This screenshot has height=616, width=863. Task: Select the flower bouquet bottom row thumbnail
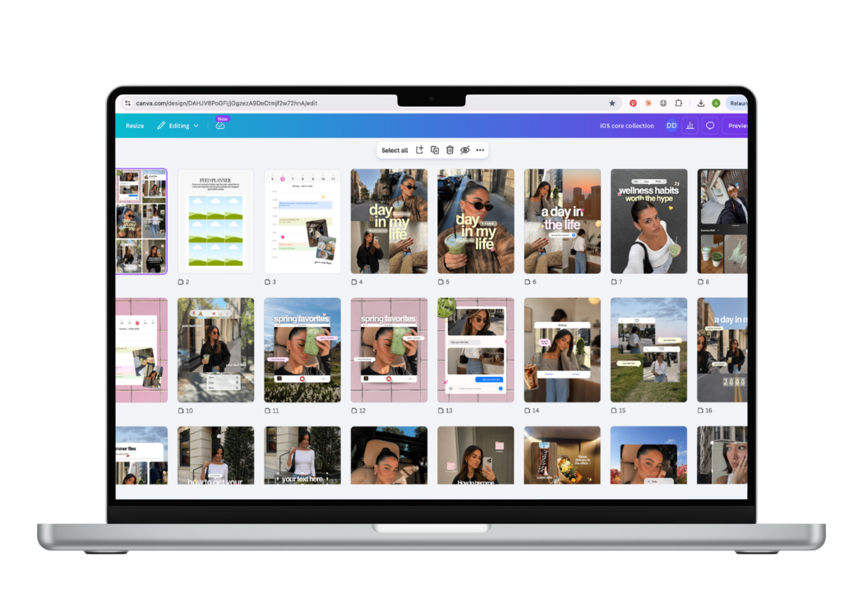[562, 455]
